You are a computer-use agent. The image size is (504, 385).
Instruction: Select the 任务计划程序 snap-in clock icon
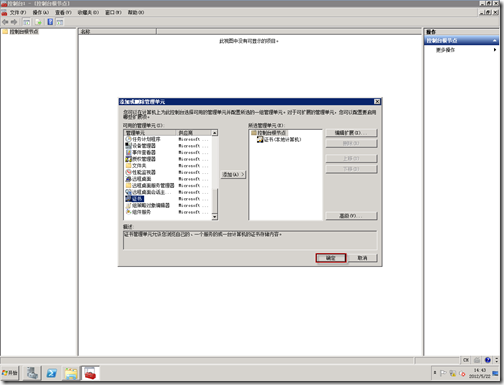(x=128, y=139)
